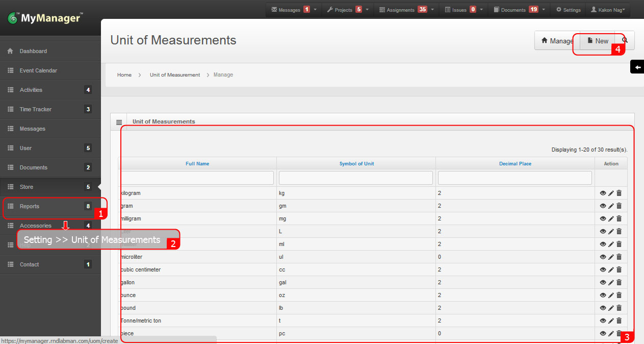
Task: Click the search magnifier icon in header
Action: point(625,40)
